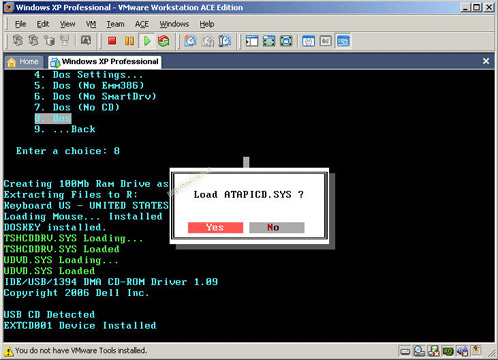Click the 'Extracting Files to R:' line
Screen dimensions: 498x360
coord(71,195)
